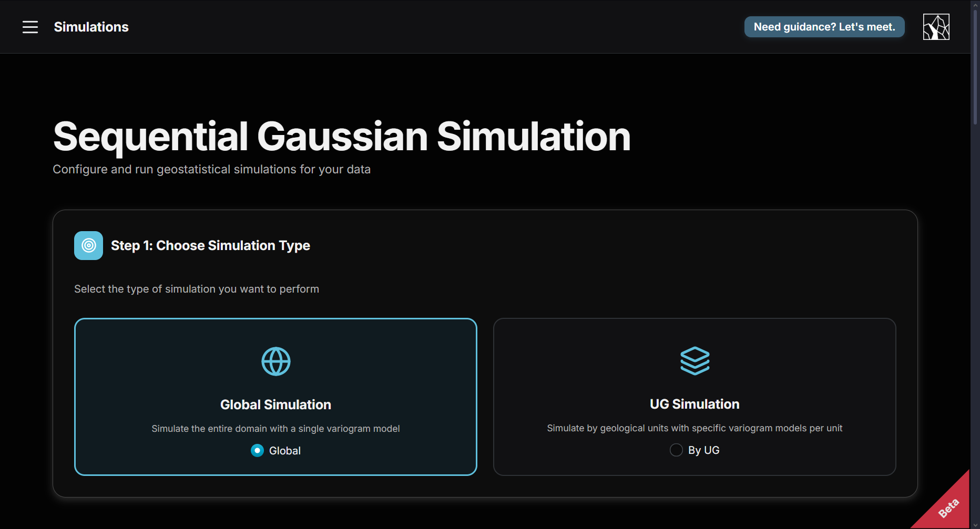Click the stacked layers icon for UG Simulation
Viewport: 980px width, 529px height.
click(695, 361)
